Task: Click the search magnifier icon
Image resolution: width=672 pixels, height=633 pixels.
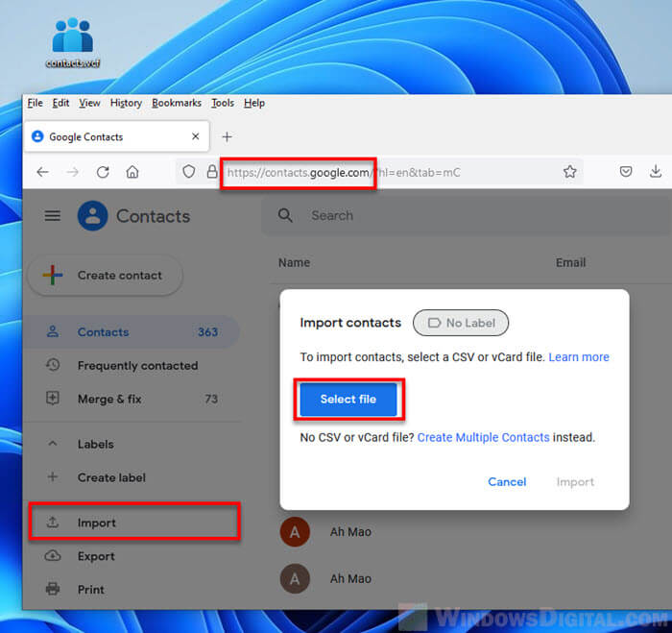Action: (x=285, y=215)
